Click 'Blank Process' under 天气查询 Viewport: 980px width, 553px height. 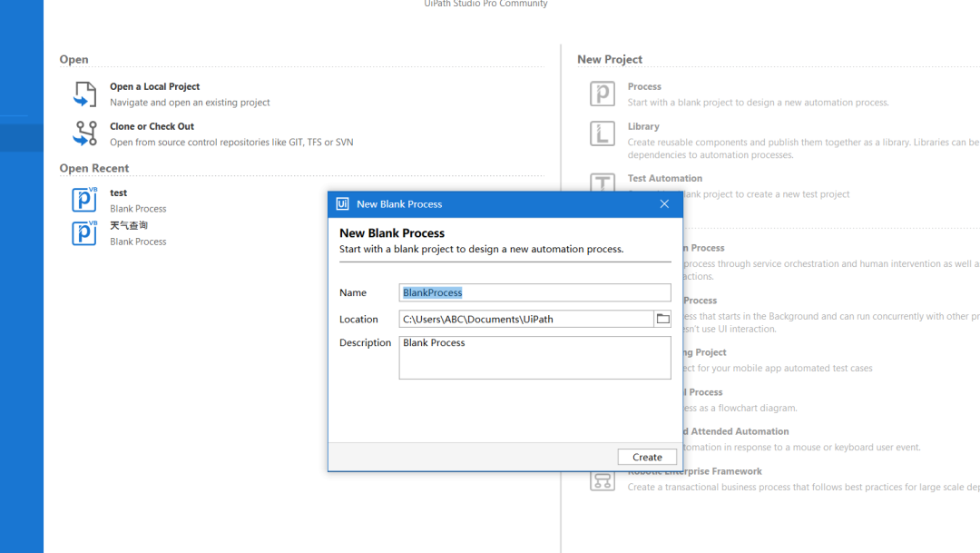pos(138,242)
